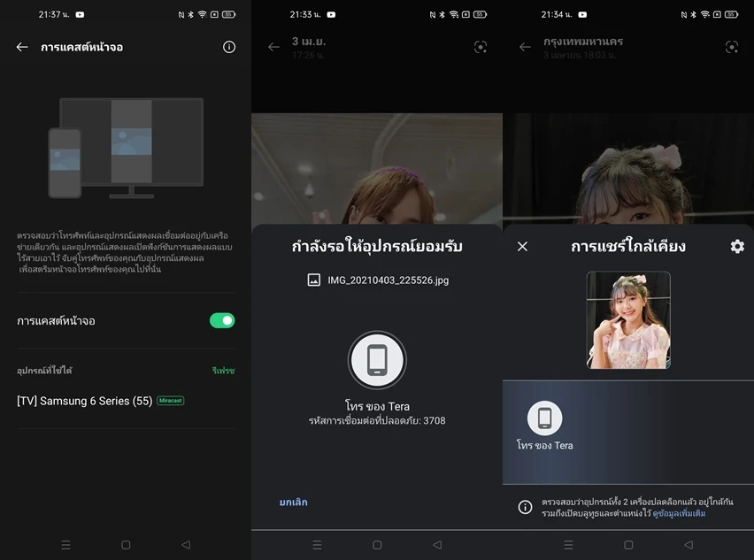Go back from the screen cast settings page
The height and width of the screenshot is (560, 754).
pos(22,47)
